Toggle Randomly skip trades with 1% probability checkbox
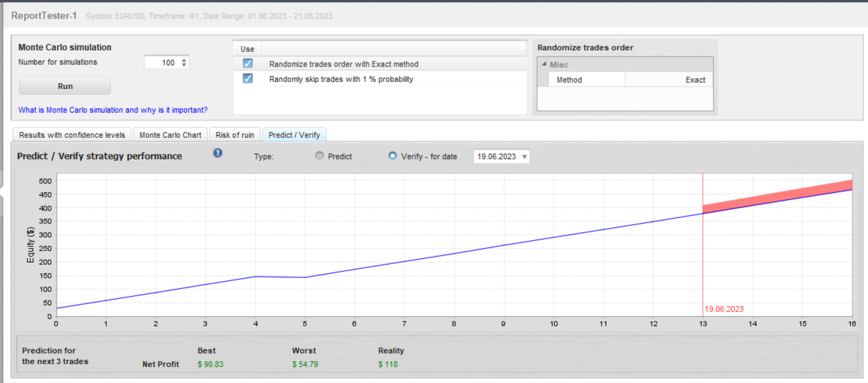 248,78
